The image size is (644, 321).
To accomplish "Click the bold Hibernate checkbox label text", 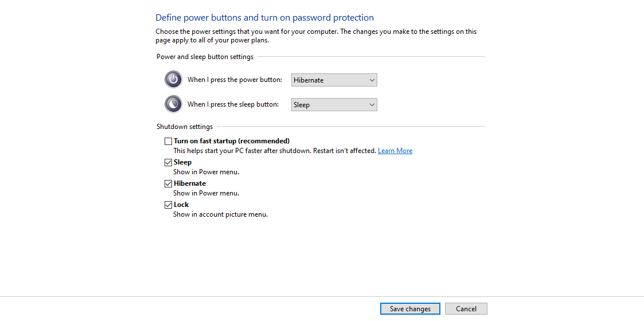I will click(190, 183).
